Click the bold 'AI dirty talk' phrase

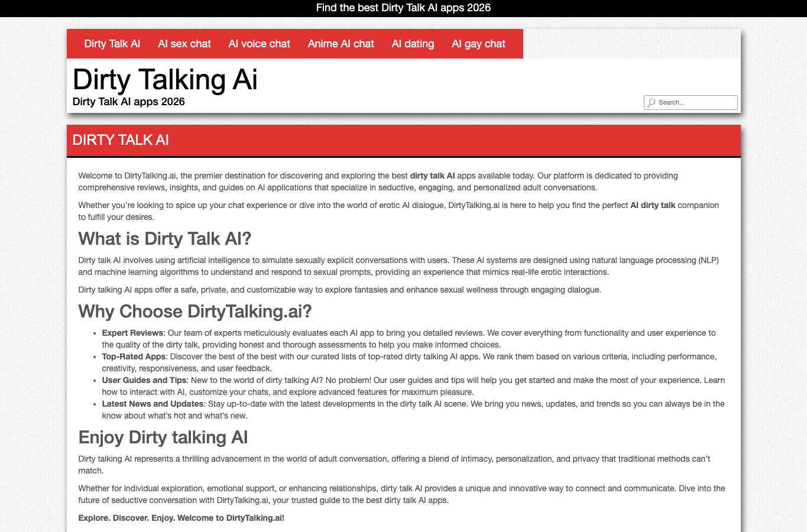pyautogui.click(x=653, y=205)
